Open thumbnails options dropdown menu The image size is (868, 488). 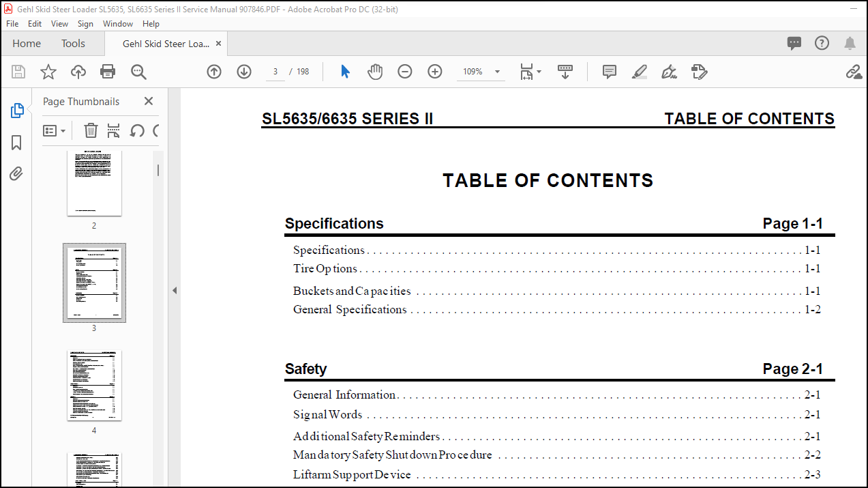pos(55,130)
